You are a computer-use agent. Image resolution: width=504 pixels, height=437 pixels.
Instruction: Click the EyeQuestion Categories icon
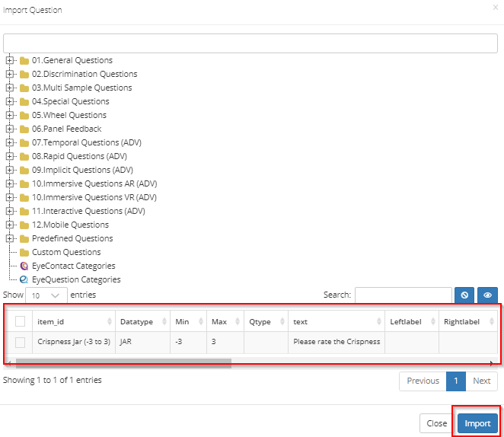pos(24,279)
